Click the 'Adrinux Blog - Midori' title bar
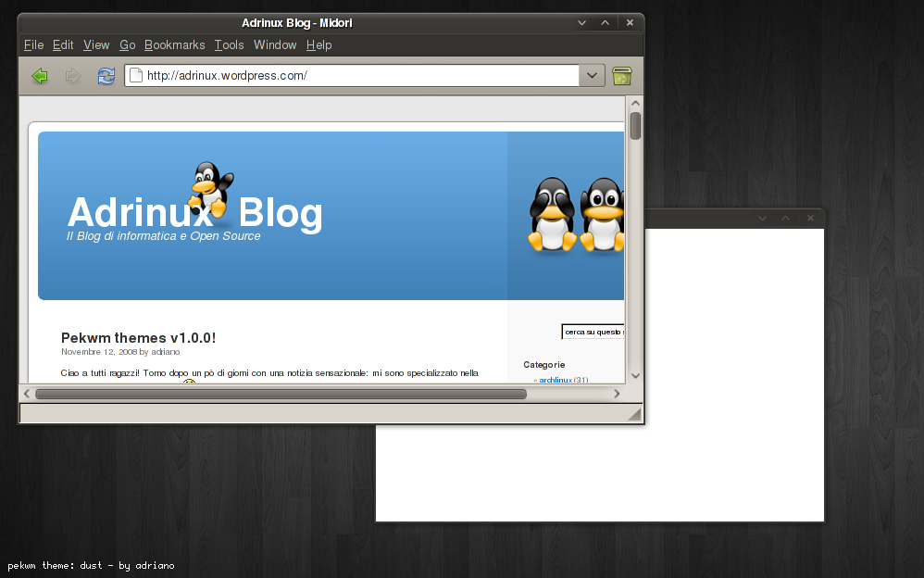The image size is (924, 578). [x=297, y=23]
